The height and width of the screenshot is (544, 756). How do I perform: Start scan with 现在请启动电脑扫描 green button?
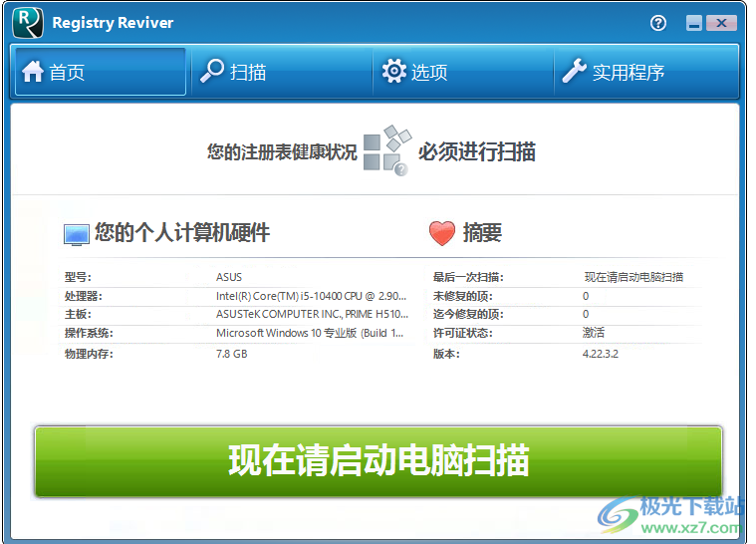tap(378, 461)
